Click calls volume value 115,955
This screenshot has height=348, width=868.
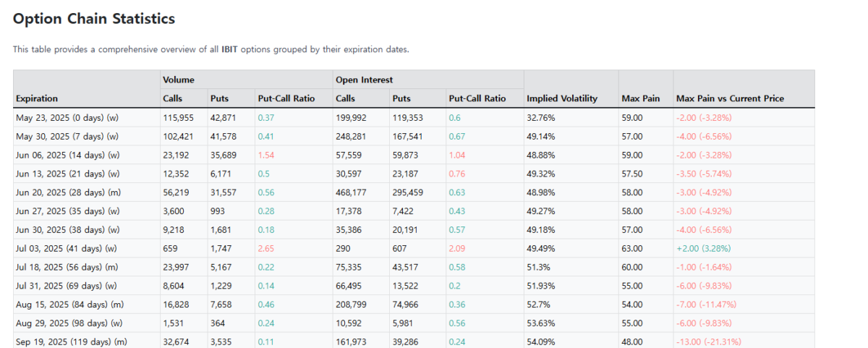point(178,117)
